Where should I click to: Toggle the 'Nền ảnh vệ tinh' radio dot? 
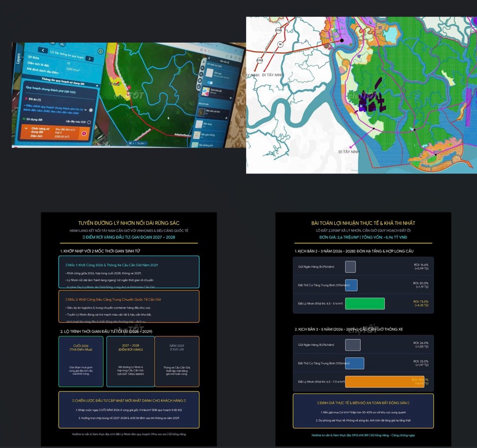pyautogui.click(x=226, y=118)
